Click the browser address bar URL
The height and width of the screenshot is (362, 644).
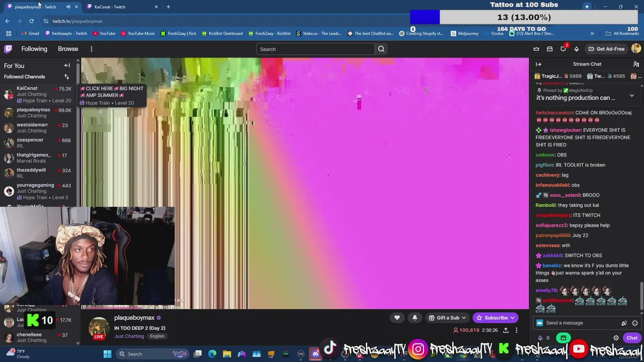tap(77, 21)
